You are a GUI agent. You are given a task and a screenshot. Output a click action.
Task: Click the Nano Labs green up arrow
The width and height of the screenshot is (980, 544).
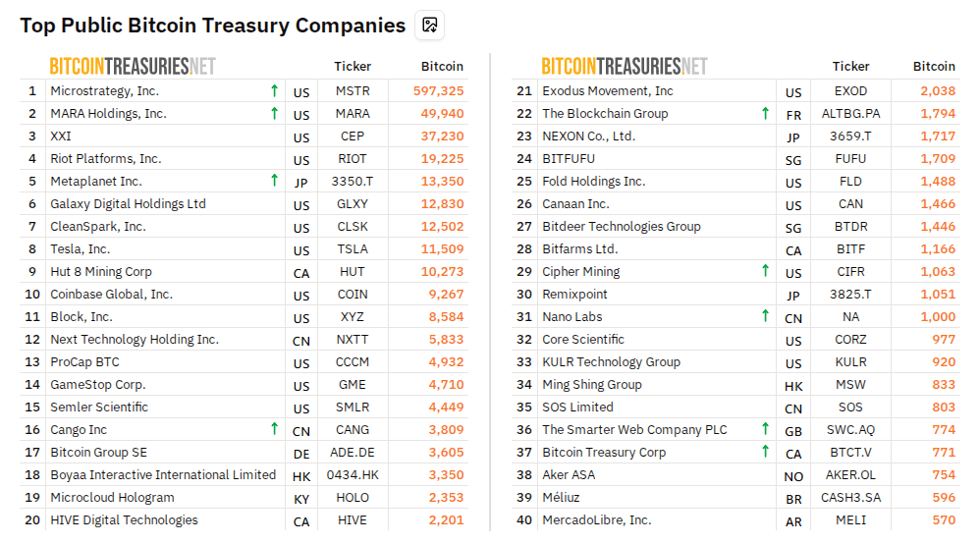pos(765,316)
